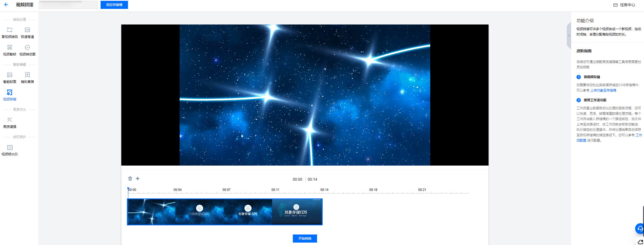Select the 视频转动图 tool
This screenshot has height=245, width=644.
point(27,50)
